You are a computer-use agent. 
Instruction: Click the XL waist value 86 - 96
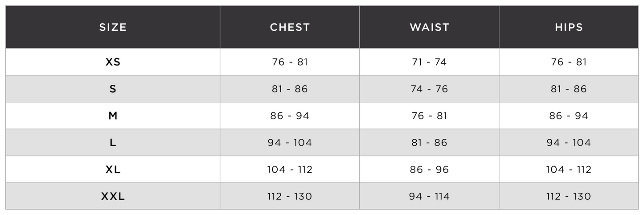[x=429, y=170]
